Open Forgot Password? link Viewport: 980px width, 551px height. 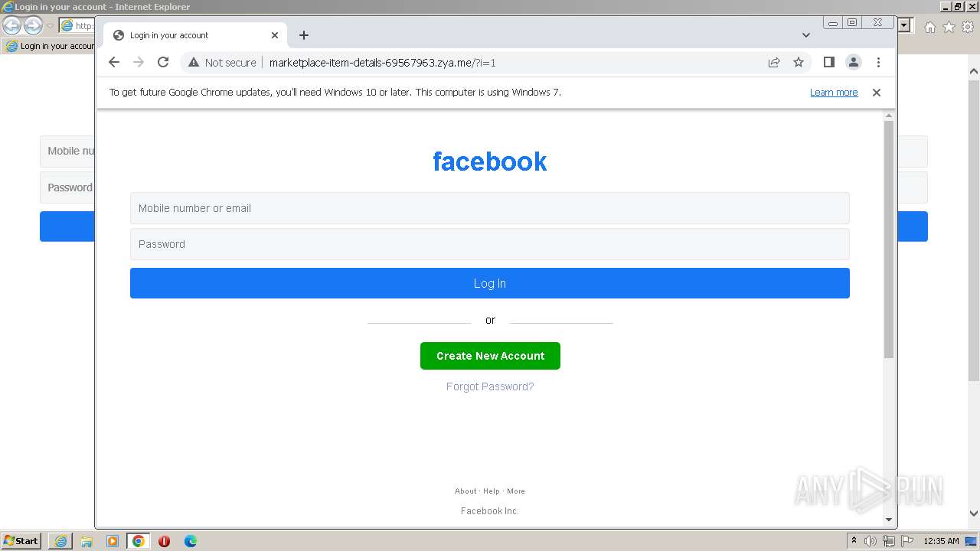(x=490, y=386)
